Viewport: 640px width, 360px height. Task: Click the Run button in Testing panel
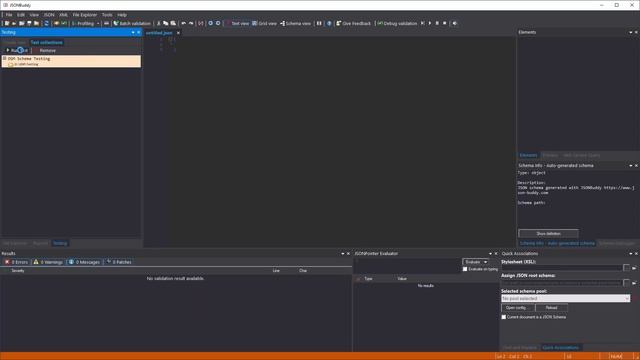tap(16, 50)
